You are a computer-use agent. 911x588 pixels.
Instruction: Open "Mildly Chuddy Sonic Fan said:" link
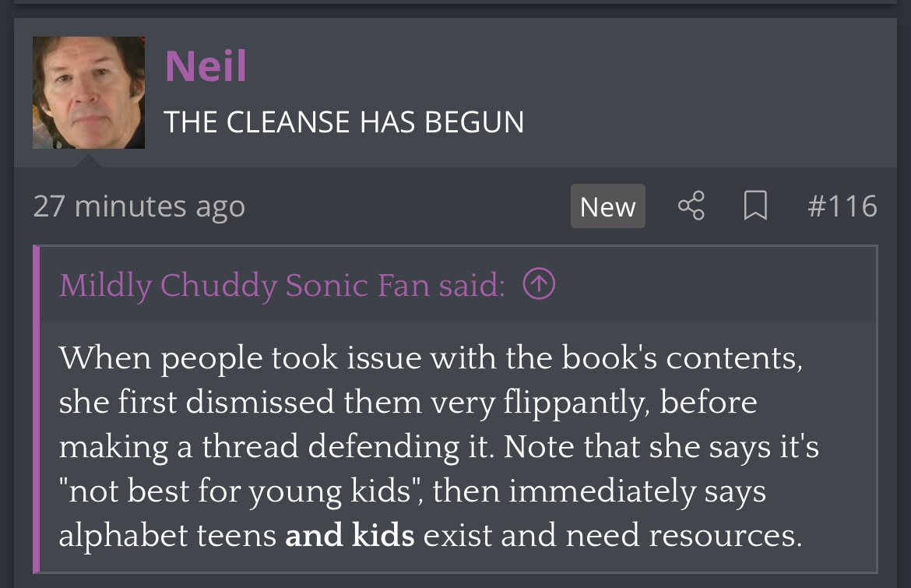pyautogui.click(x=282, y=286)
